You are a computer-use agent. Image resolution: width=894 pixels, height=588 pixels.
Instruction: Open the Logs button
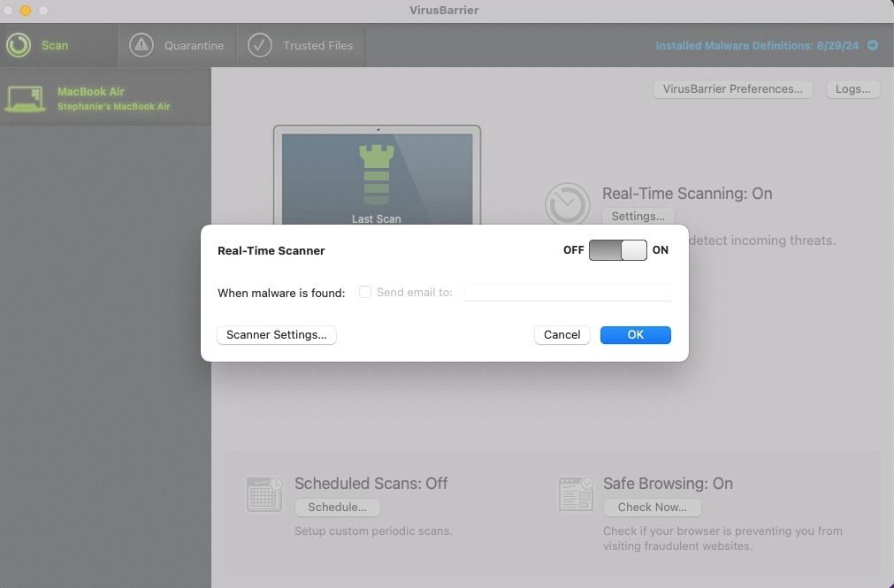click(853, 89)
